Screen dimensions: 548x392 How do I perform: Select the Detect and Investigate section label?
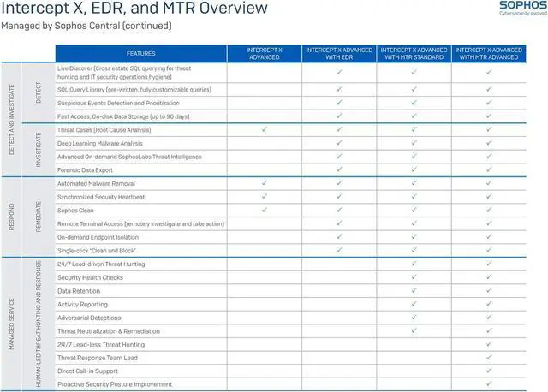[12, 118]
